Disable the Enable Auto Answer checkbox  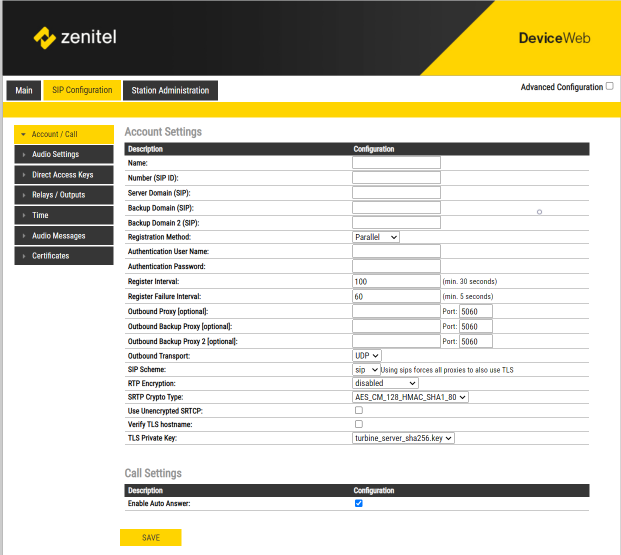coord(359,503)
